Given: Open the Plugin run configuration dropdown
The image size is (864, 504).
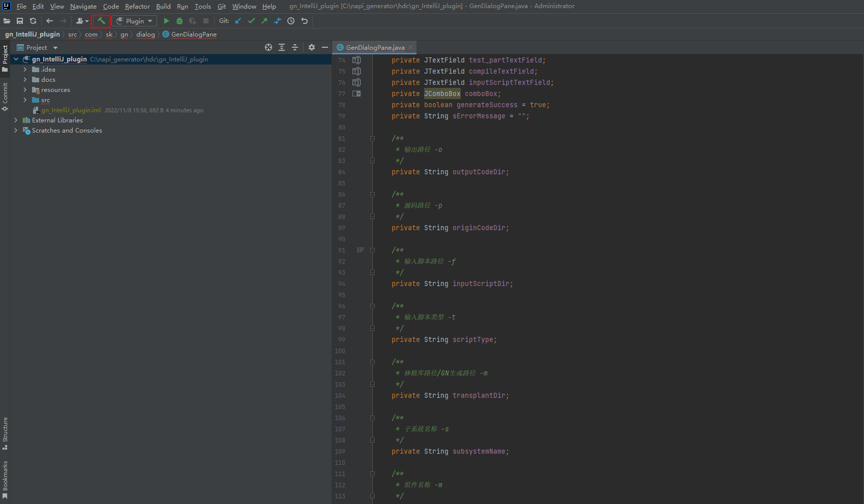Looking at the screenshot, I should tap(135, 21).
